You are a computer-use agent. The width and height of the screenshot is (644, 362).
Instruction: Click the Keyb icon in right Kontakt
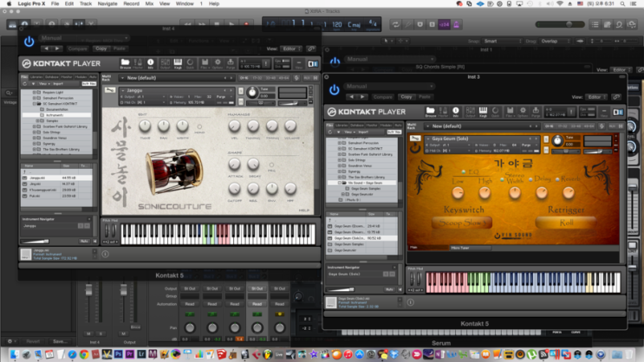pos(481,112)
